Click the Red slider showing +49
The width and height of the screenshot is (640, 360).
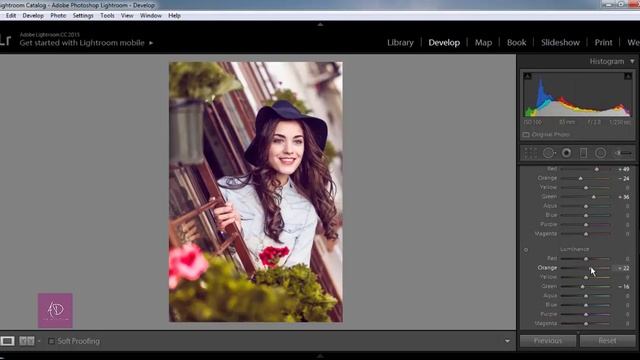tap(585, 169)
